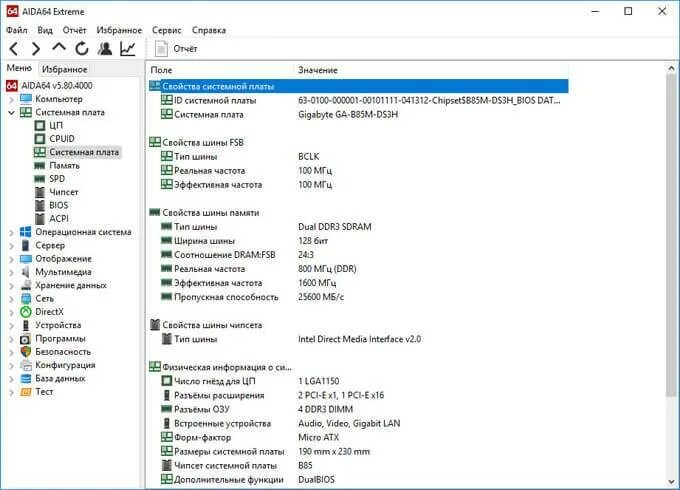Click the Компьютер monitor icon
The height and width of the screenshot is (490, 680).
[26, 99]
